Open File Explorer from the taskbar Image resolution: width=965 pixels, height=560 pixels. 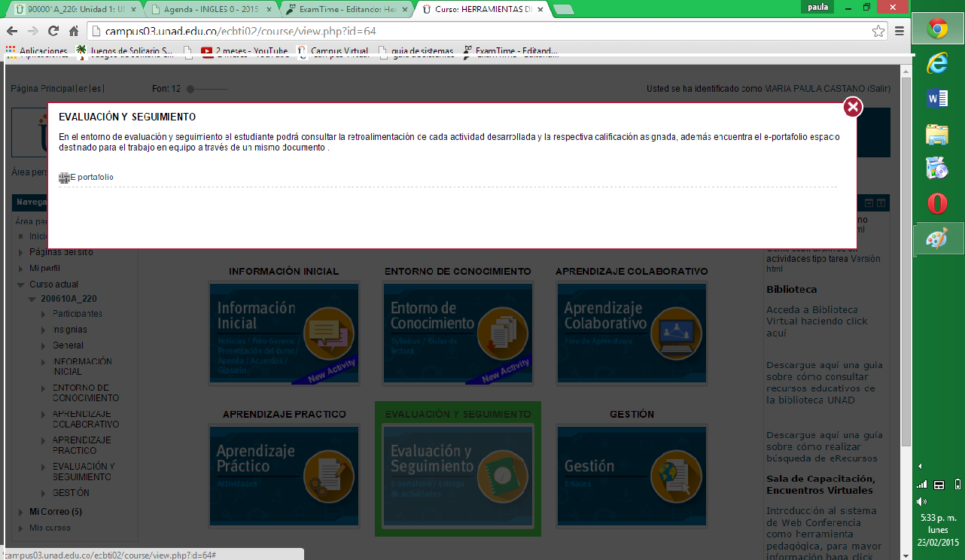(937, 134)
